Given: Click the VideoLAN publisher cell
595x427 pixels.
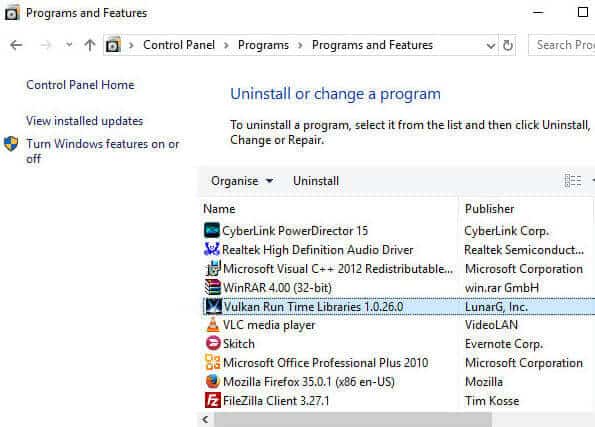Looking at the screenshot, I should pyautogui.click(x=491, y=325).
